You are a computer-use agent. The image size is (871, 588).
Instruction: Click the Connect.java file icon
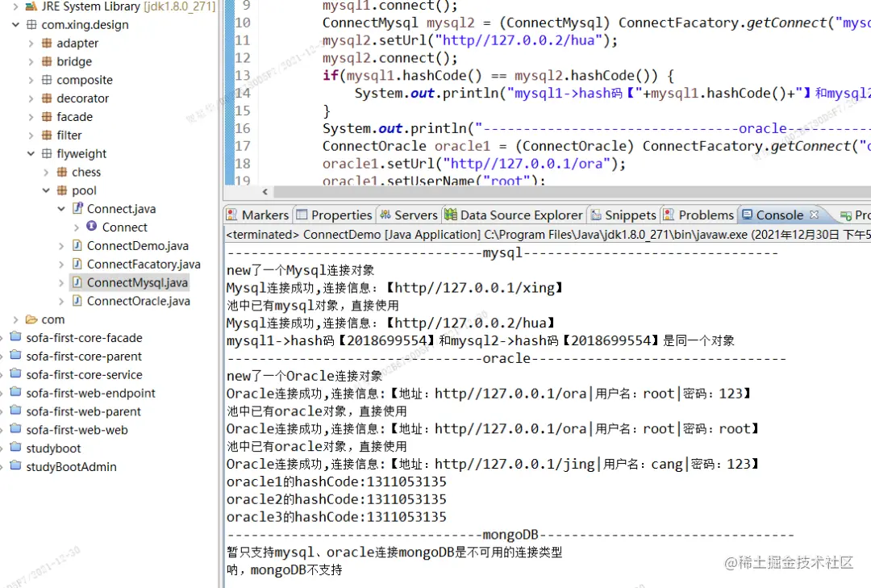77,208
